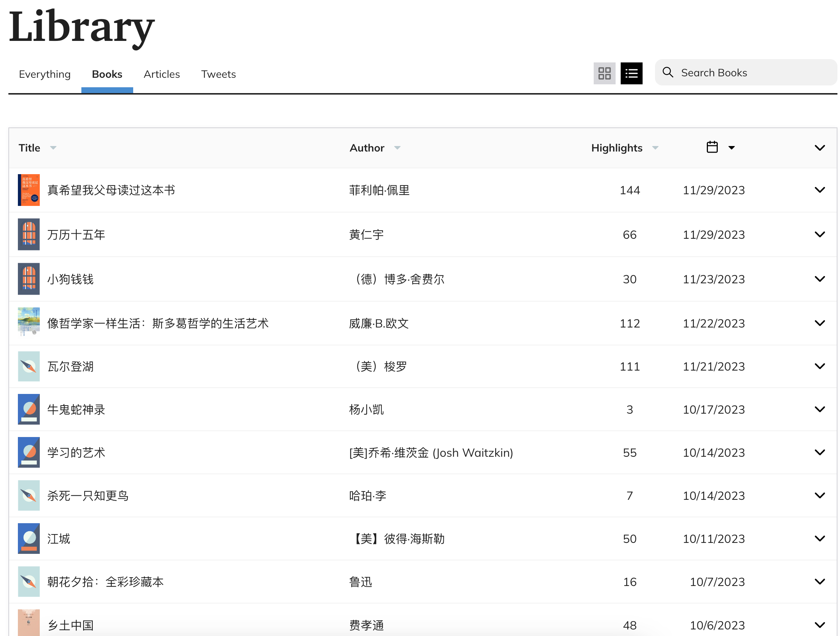
Task: Expand the 牛鬼蛇神录 row chevron
Action: [x=820, y=409]
